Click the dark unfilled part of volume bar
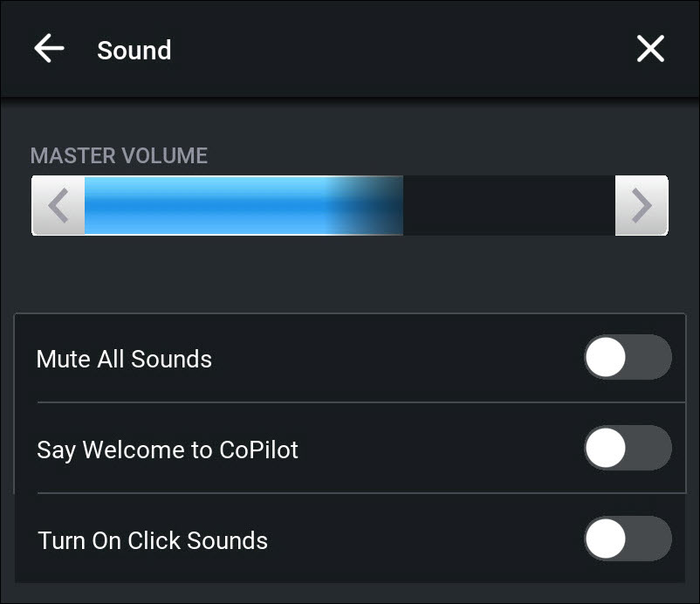This screenshot has width=700, height=604. coord(508,206)
